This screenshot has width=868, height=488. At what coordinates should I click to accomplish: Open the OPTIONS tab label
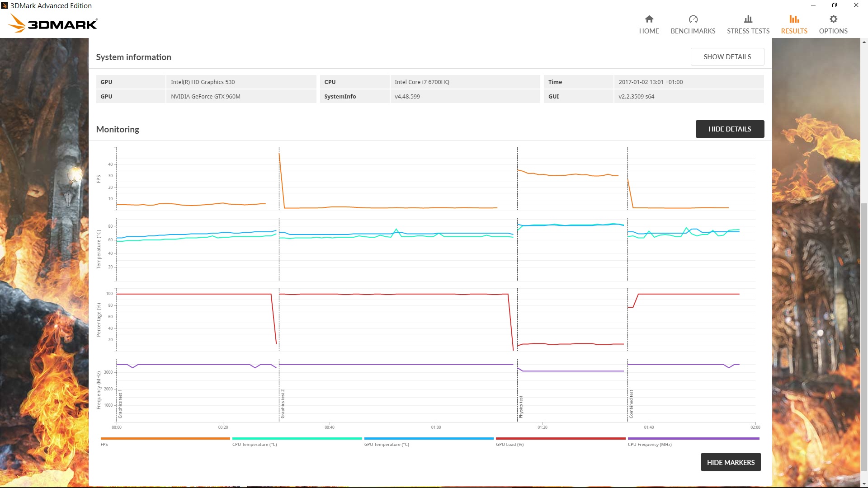pyautogui.click(x=833, y=31)
